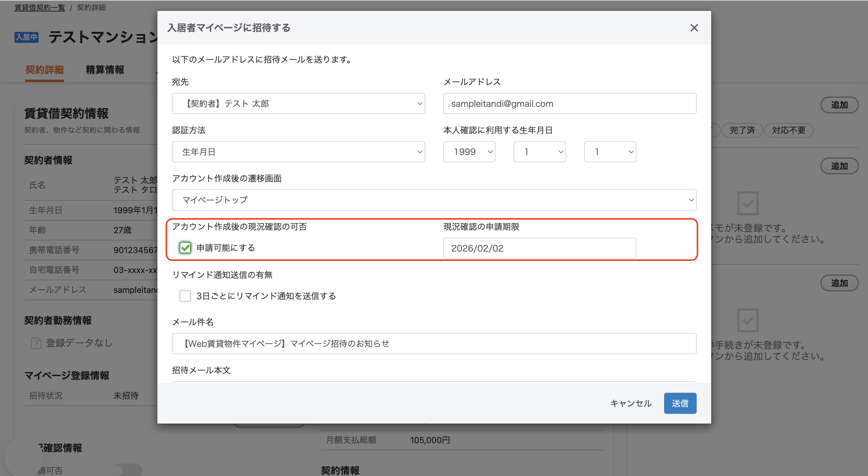Expand the アカウント作成後の遷移画面 dropdown
The width and height of the screenshot is (868, 476).
pyautogui.click(x=434, y=200)
